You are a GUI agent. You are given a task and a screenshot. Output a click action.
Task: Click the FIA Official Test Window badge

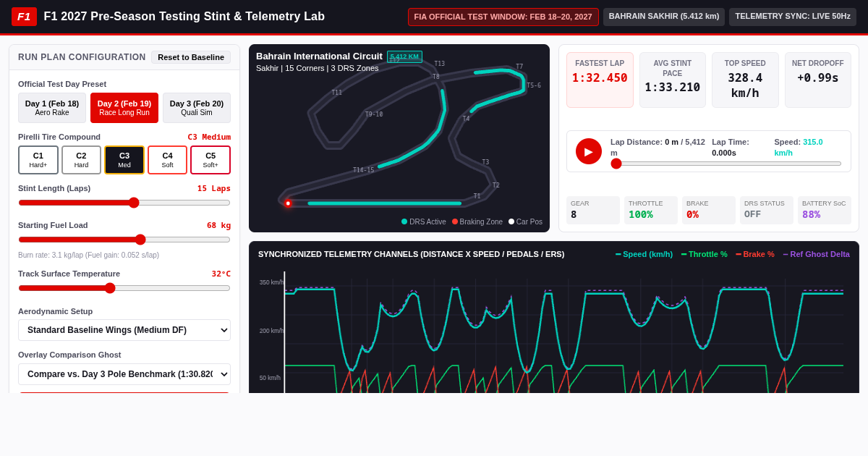click(503, 17)
